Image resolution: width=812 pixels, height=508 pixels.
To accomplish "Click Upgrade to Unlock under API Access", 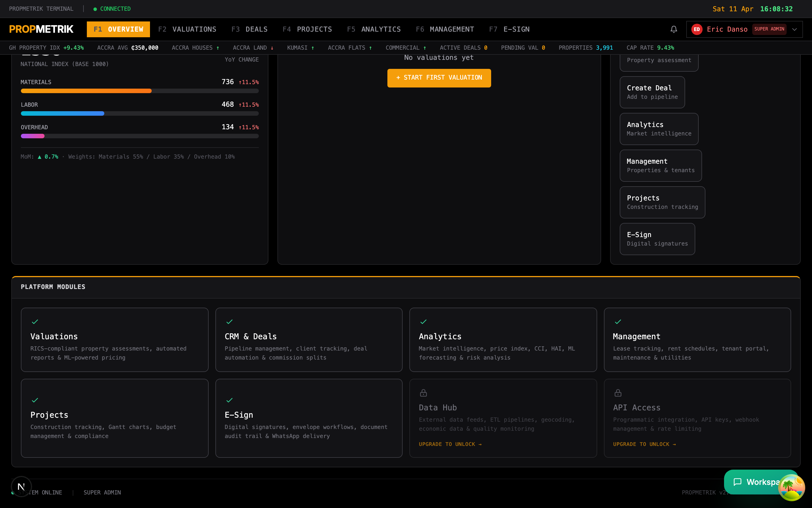I will 644,444.
